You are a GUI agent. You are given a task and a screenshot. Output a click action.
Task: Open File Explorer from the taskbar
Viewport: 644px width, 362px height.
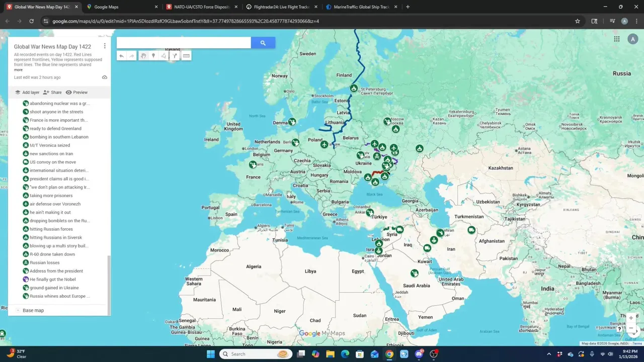tap(330, 354)
